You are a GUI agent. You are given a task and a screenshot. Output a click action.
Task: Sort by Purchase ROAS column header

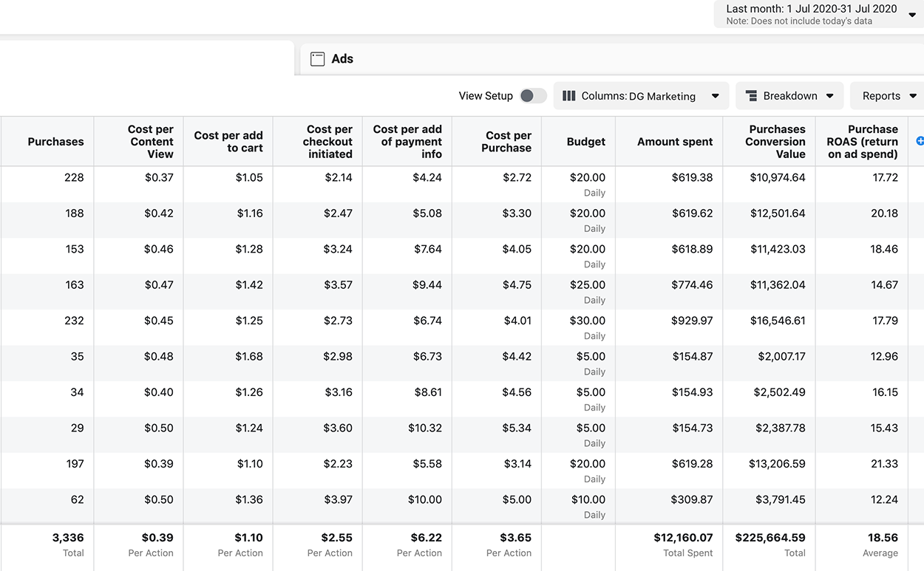click(863, 142)
